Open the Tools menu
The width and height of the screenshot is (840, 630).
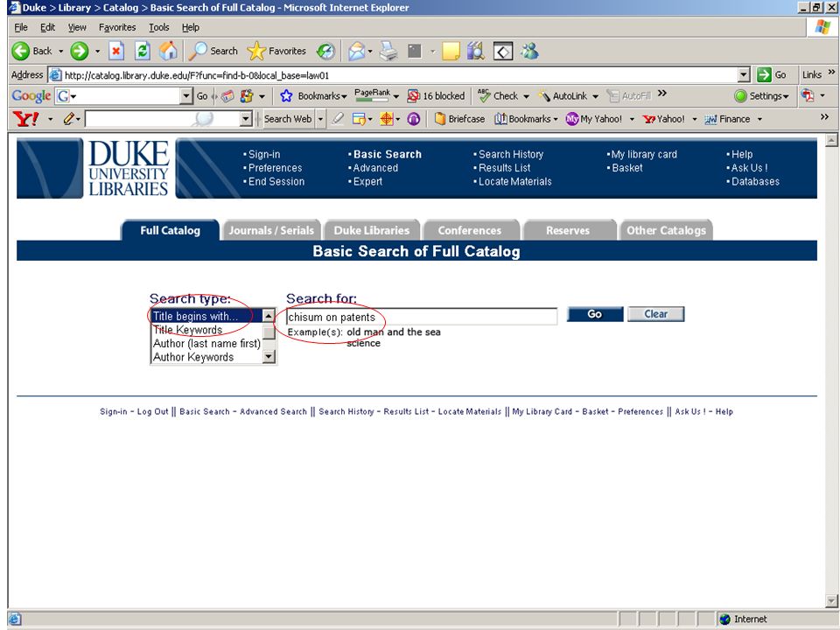click(158, 27)
